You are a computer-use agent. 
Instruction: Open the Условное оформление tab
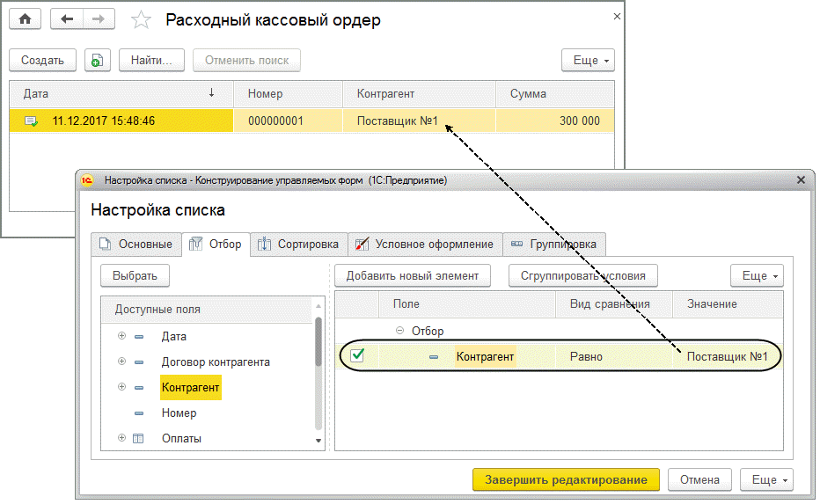coord(425,245)
